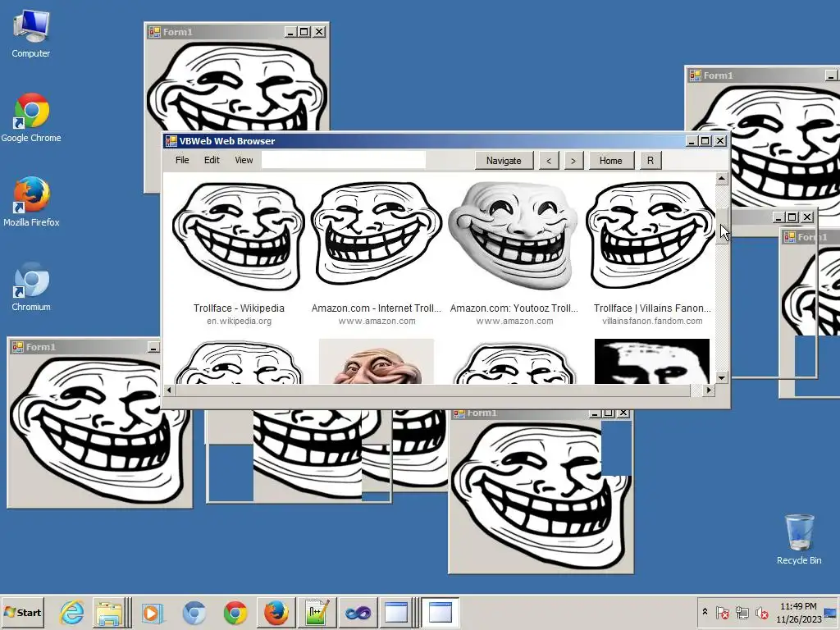Open the Visual Studio infinity taskbar icon
This screenshot has height=630, width=840.
point(358,612)
